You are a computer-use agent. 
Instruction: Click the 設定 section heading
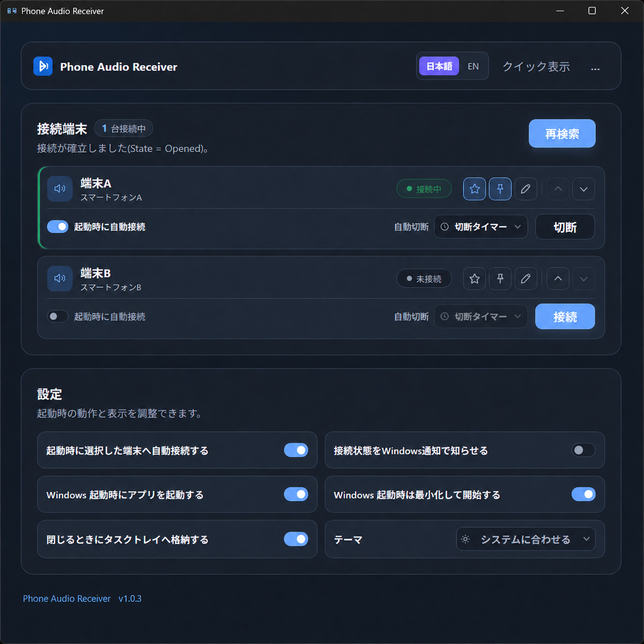pyautogui.click(x=50, y=394)
